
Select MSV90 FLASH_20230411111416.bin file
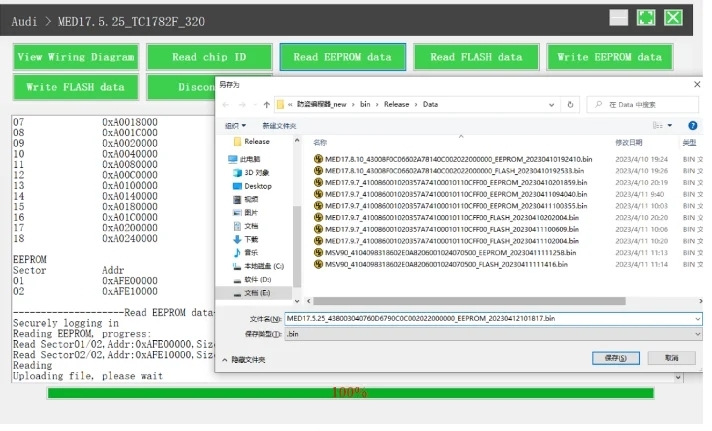point(440,265)
